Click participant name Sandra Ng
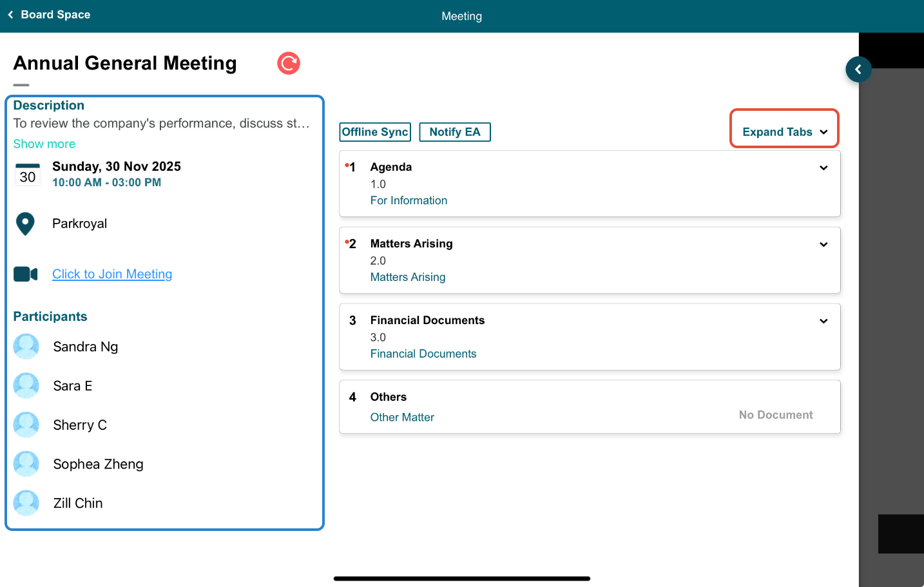924x587 pixels. [86, 347]
